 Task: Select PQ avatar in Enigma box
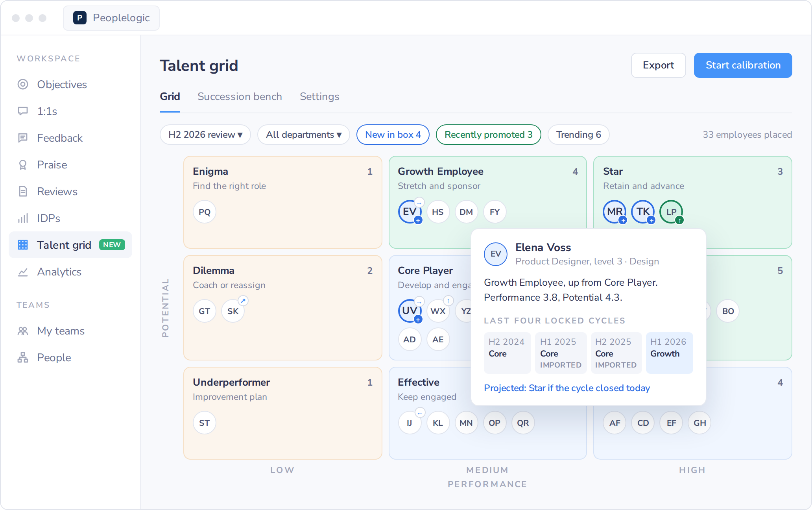(x=205, y=212)
